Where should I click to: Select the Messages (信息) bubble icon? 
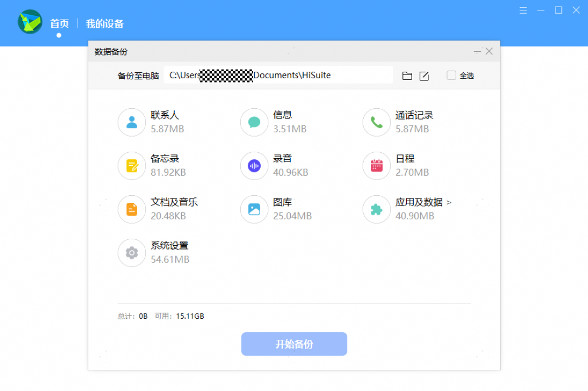(x=254, y=122)
